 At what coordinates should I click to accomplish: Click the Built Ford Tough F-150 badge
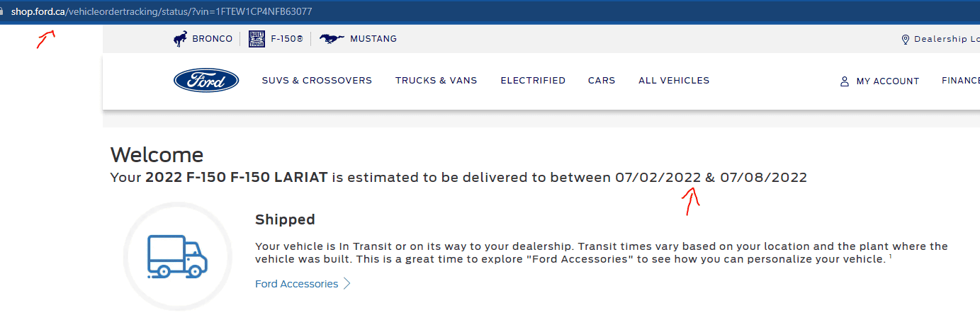(257, 39)
